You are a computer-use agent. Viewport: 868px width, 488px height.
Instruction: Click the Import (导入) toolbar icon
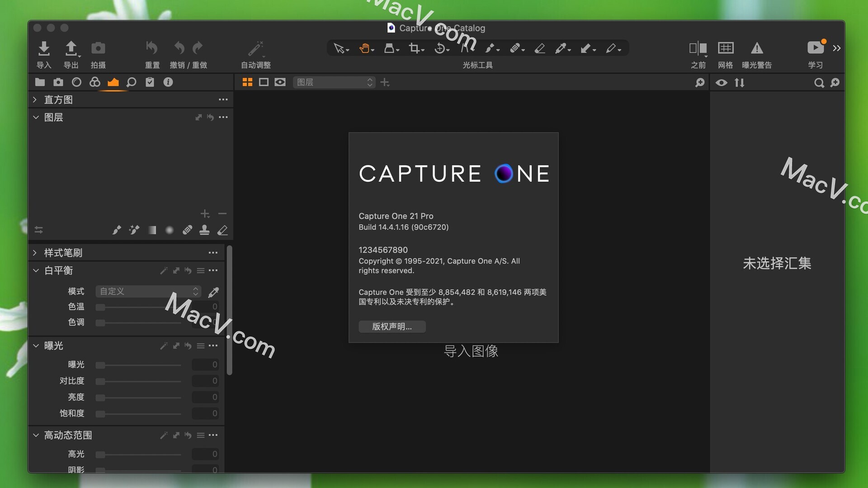tap(44, 48)
